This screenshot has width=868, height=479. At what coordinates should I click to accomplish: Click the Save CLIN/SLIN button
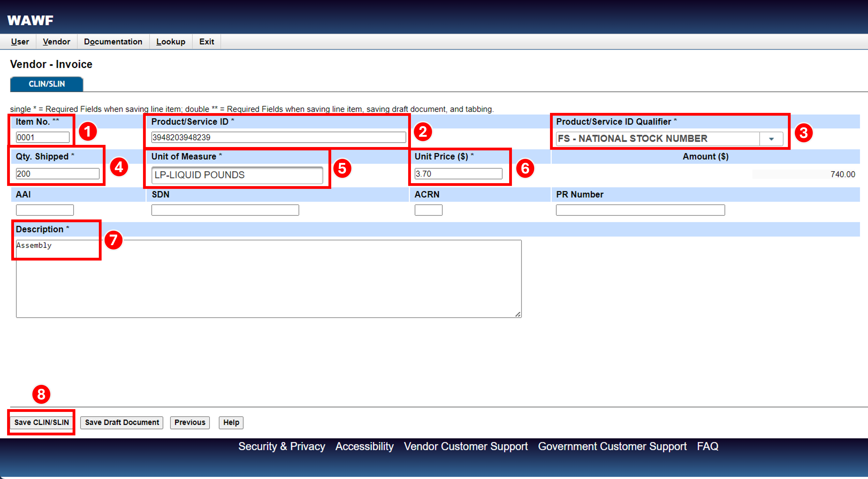pos(41,422)
